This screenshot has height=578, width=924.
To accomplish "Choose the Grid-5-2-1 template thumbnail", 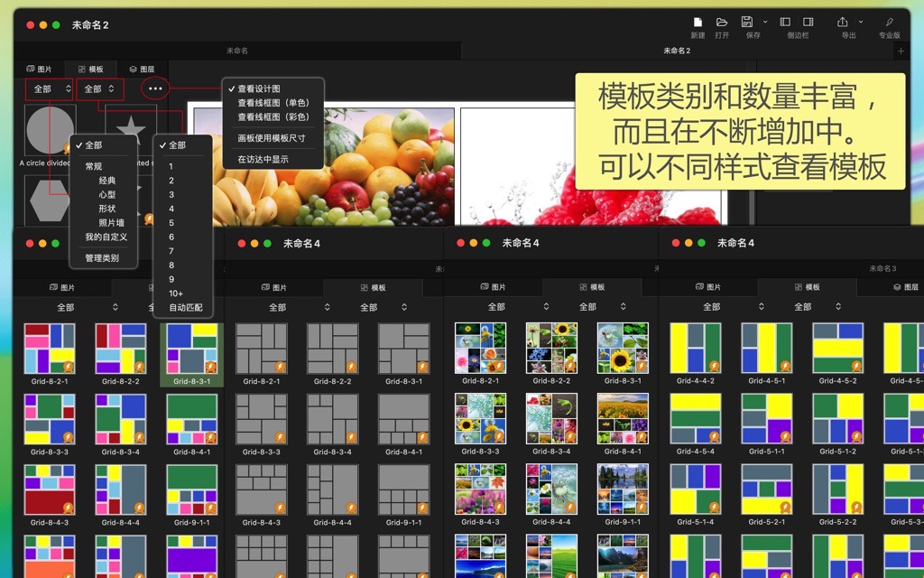I will 767,489.
